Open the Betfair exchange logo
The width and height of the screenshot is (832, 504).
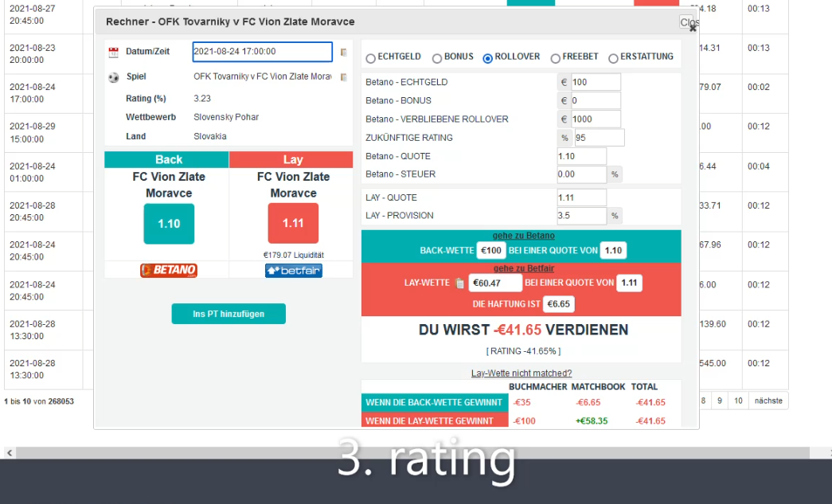pos(294,271)
